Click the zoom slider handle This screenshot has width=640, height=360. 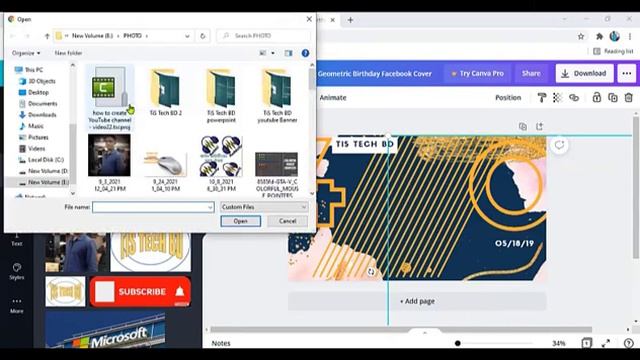(x=458, y=343)
